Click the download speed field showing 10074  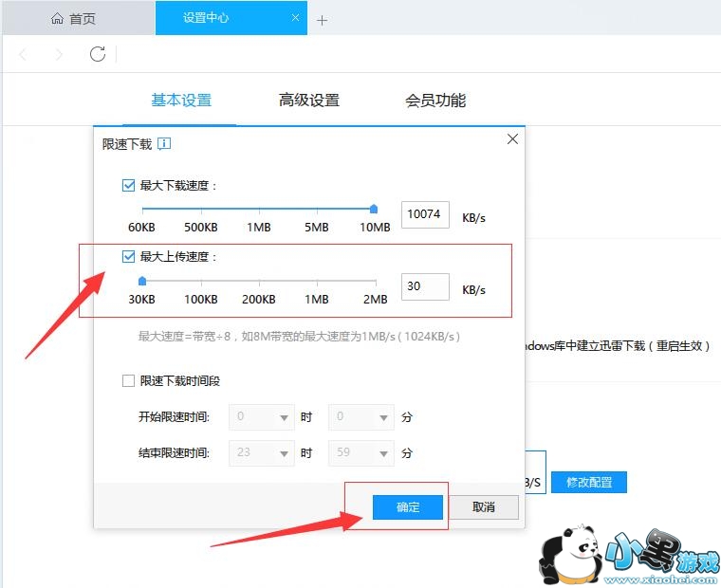tap(425, 214)
